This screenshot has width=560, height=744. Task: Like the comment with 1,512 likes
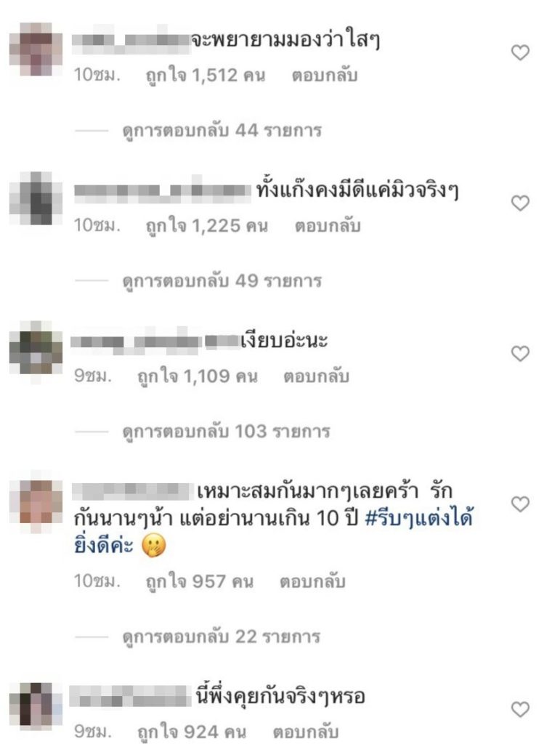tap(520, 52)
